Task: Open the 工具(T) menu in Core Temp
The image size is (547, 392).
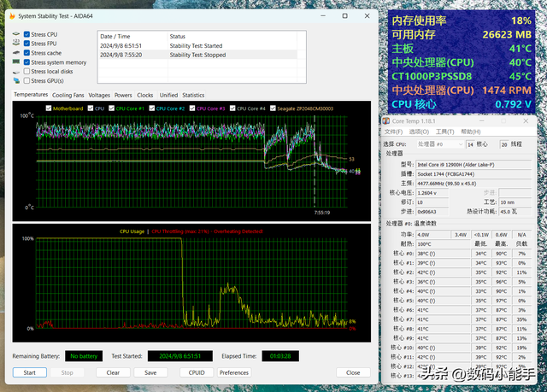Action: 444,132
